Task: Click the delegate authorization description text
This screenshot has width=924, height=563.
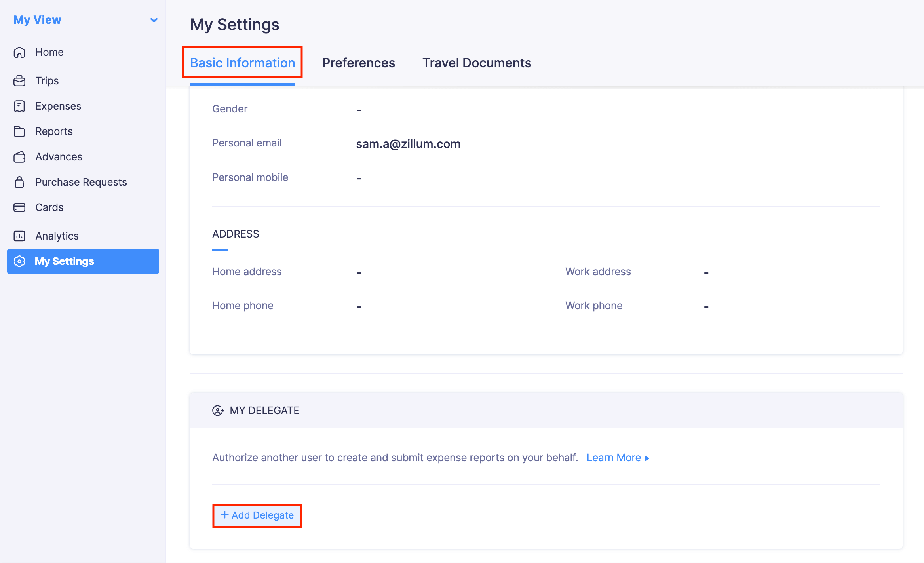Action: (x=395, y=458)
